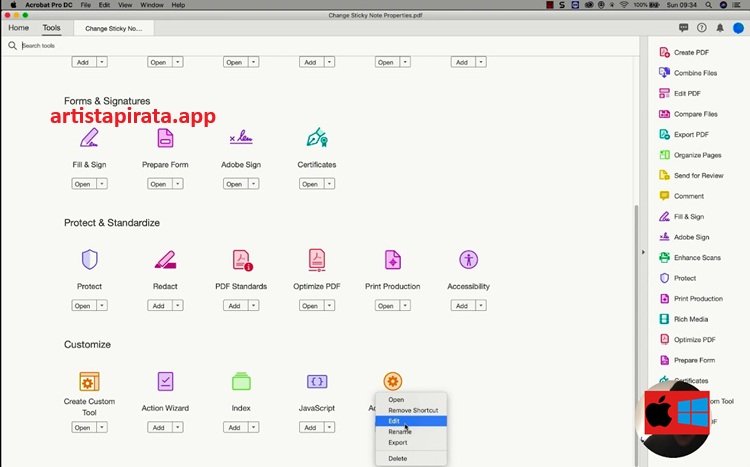
Task: Select Remove Shortcut from context menu
Action: click(413, 410)
